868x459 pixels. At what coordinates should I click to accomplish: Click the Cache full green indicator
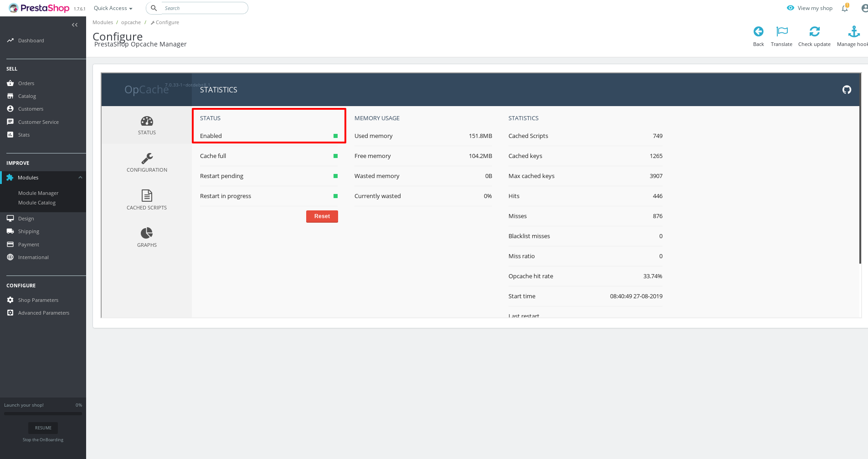pyautogui.click(x=335, y=156)
